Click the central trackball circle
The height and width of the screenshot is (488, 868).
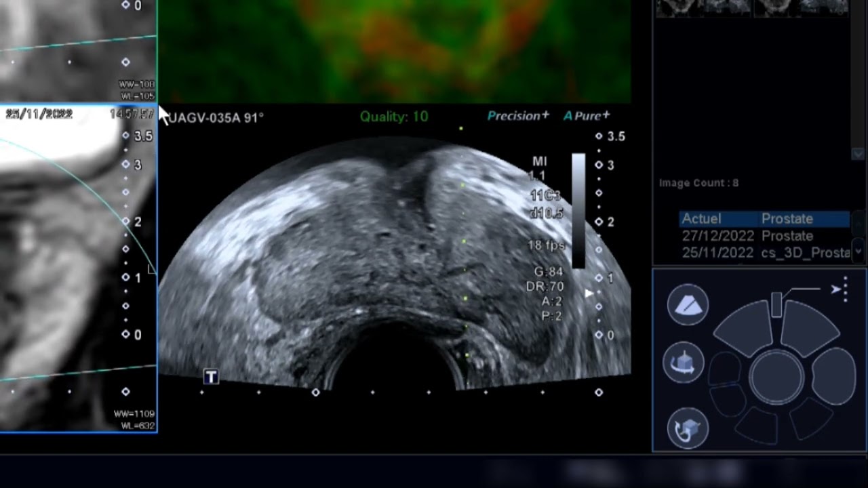click(776, 377)
